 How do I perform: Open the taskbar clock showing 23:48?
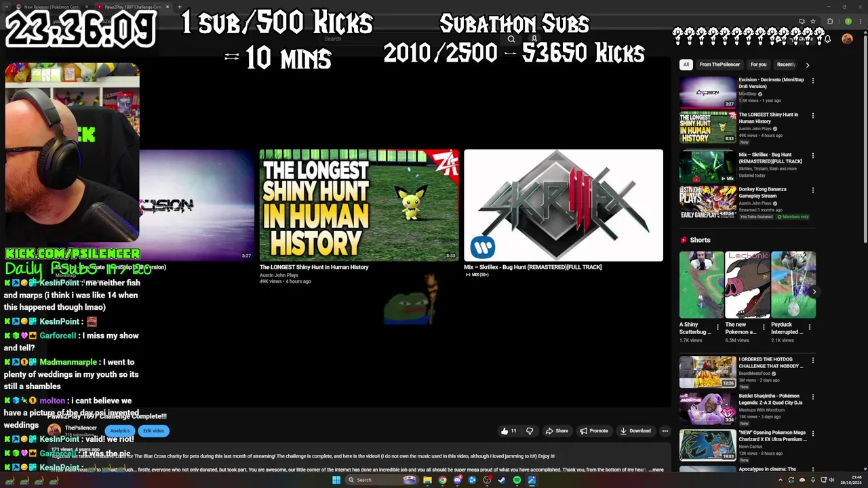850,480
